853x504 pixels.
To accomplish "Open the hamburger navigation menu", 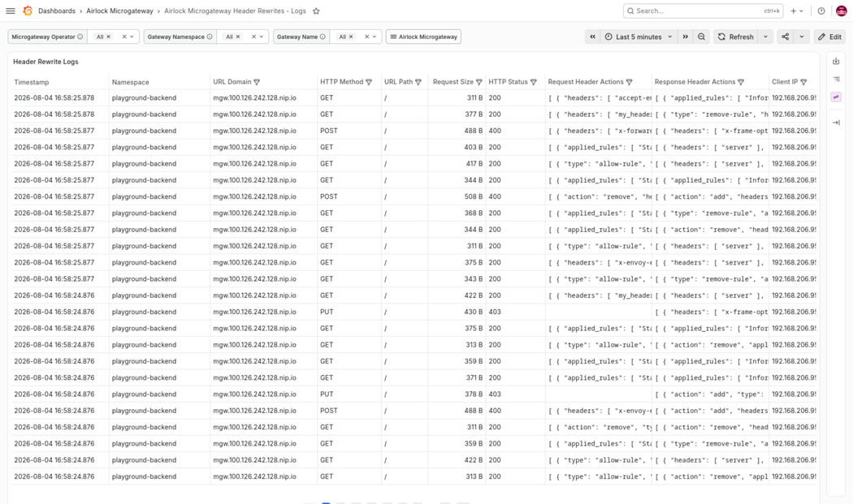I will (x=11, y=11).
